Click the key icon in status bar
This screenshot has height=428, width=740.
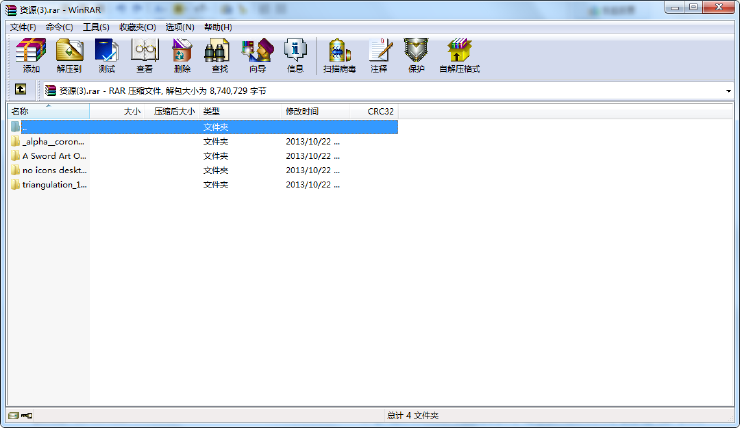tap(26, 416)
